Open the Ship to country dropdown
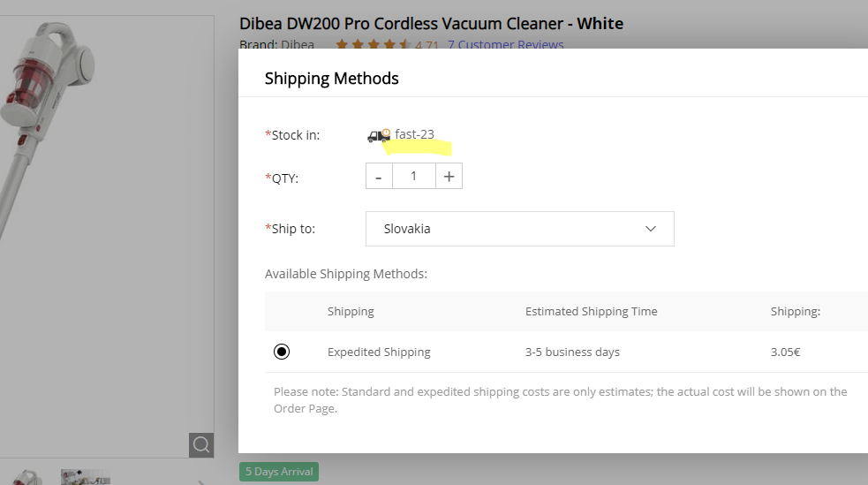Screen dimensions: 868x485 [519, 229]
